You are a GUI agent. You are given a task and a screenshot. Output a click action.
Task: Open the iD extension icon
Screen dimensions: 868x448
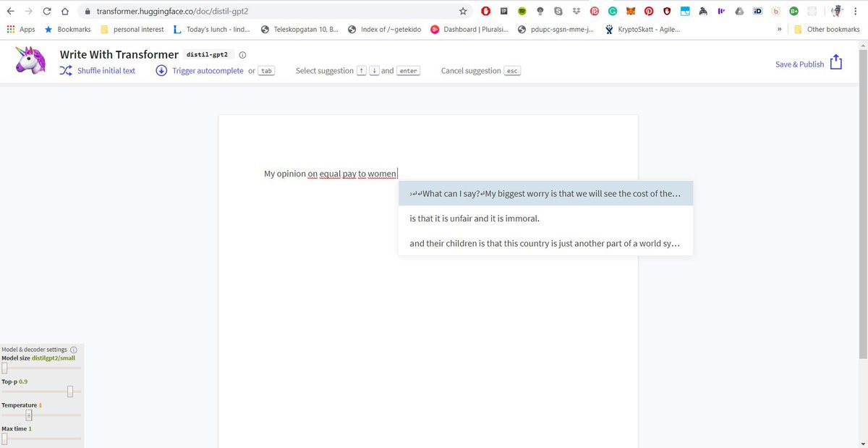point(757,12)
